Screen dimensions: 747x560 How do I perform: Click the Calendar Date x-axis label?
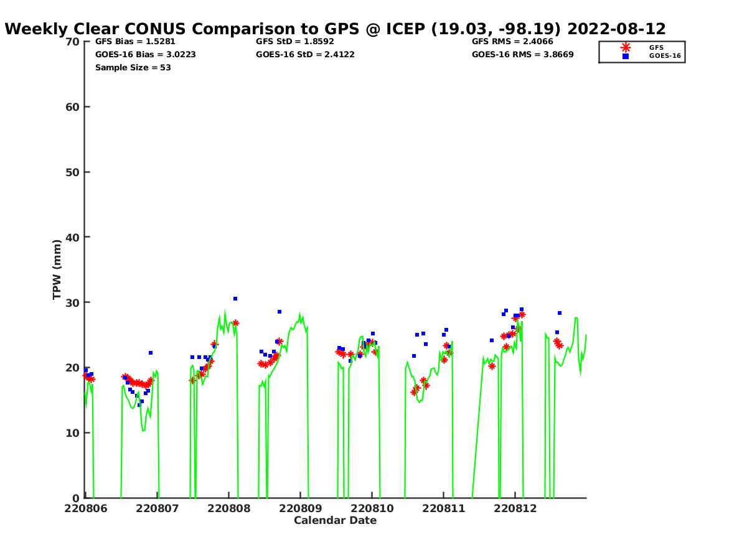[335, 521]
